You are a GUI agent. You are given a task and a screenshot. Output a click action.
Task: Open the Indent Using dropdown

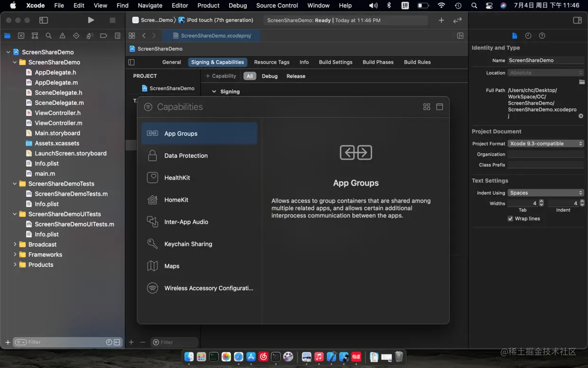[x=546, y=193]
